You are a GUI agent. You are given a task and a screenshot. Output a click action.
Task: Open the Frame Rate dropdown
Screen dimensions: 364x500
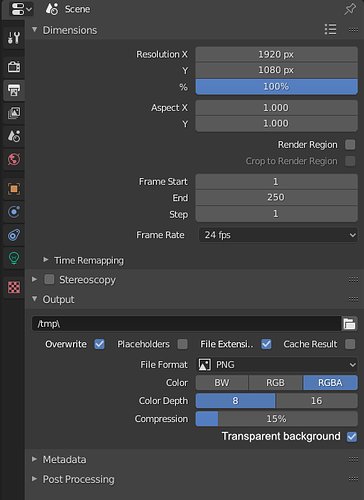pyautogui.click(x=278, y=235)
